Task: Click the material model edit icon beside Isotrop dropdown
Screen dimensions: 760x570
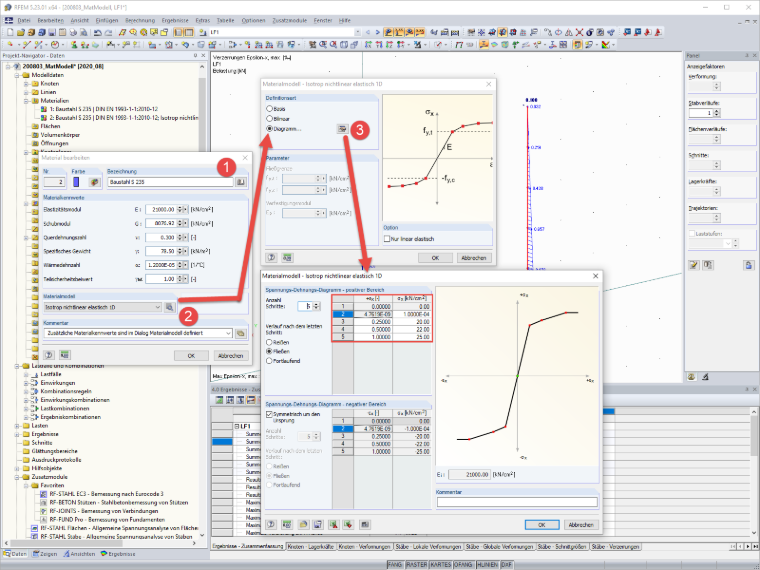Action: click(x=169, y=307)
